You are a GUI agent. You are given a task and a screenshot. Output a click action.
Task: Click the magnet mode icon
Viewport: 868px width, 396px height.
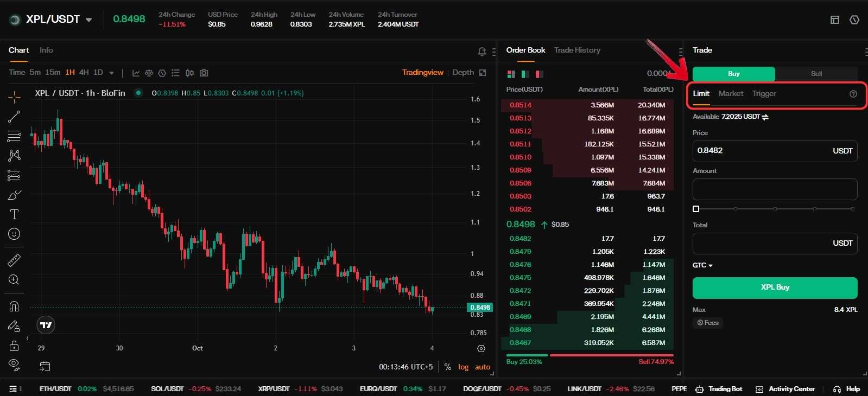[x=14, y=306]
